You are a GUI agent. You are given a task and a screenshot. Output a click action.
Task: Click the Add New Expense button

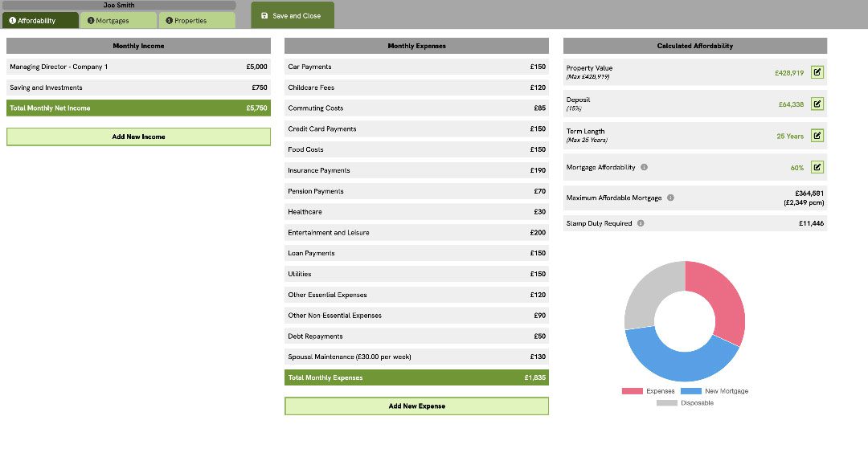416,406
